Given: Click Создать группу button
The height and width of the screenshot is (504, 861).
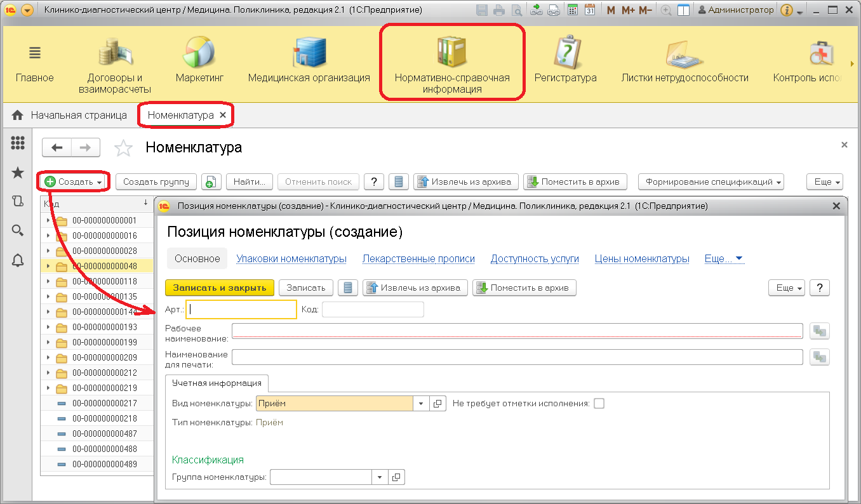Looking at the screenshot, I should point(156,182).
